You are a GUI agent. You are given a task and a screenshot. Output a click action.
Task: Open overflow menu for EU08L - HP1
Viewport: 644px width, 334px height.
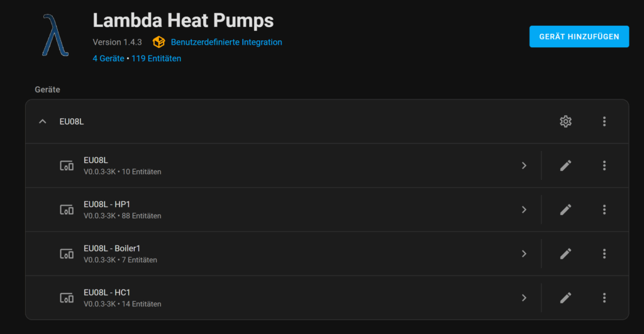click(604, 209)
